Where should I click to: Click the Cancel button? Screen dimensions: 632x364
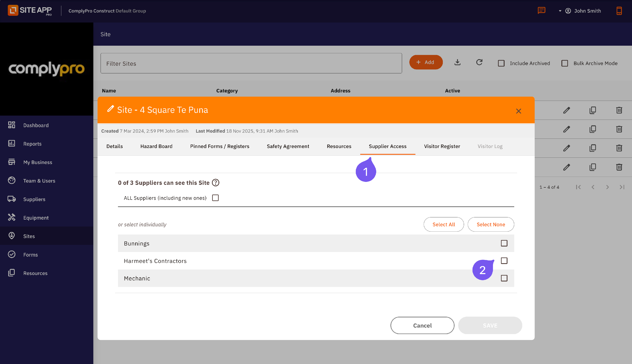(x=422, y=325)
